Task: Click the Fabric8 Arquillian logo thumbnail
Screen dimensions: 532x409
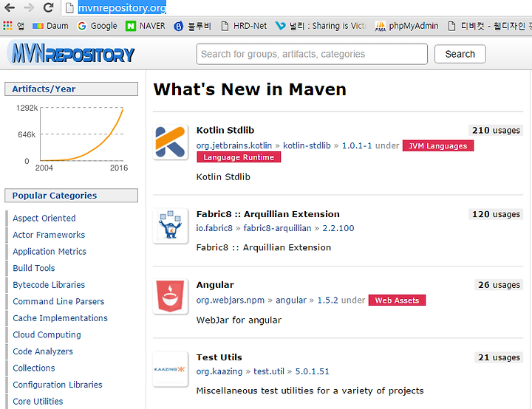Action: click(x=171, y=225)
